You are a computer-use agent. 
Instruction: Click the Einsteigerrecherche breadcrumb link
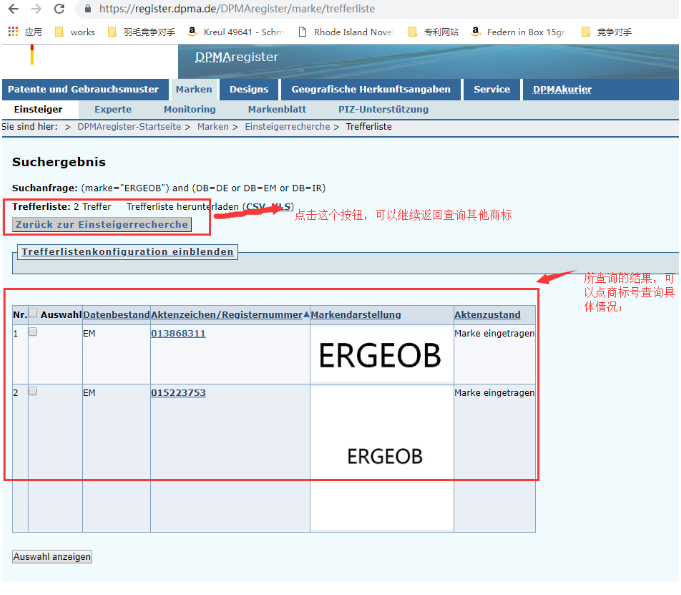tap(288, 127)
